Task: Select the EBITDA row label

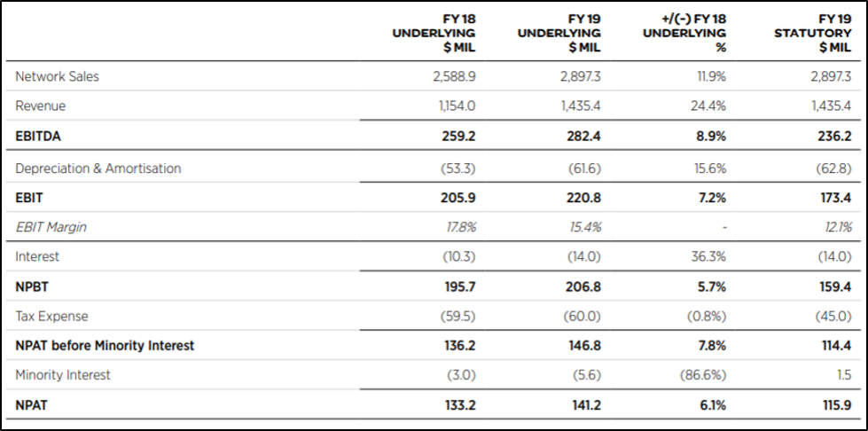Action: 38,137
